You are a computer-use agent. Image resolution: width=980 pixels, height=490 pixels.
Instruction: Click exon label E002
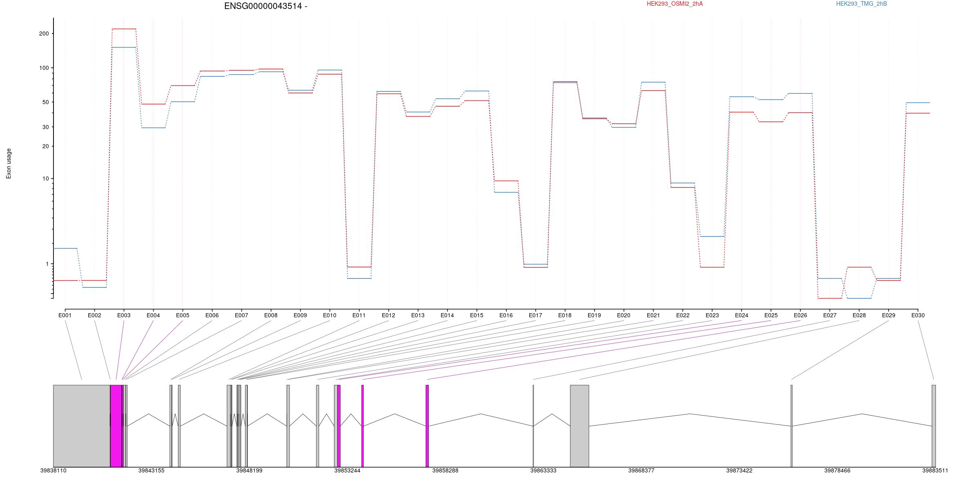[x=94, y=315]
